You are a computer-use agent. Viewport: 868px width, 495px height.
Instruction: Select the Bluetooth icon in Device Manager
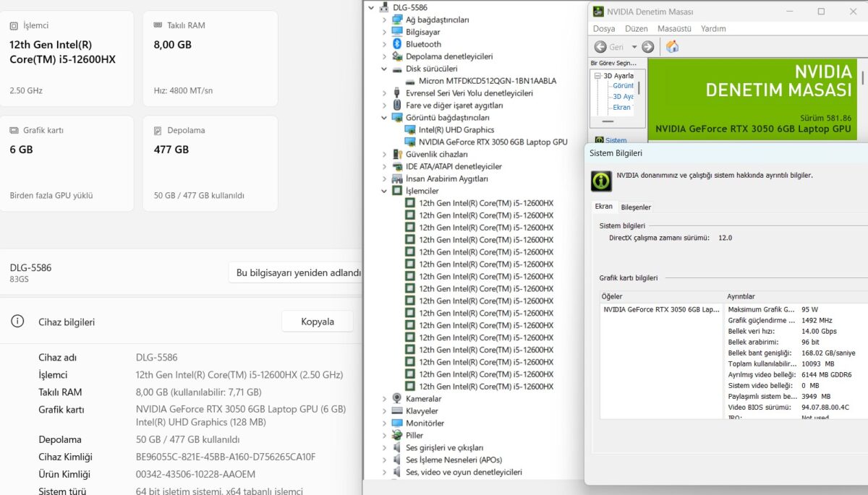[397, 44]
